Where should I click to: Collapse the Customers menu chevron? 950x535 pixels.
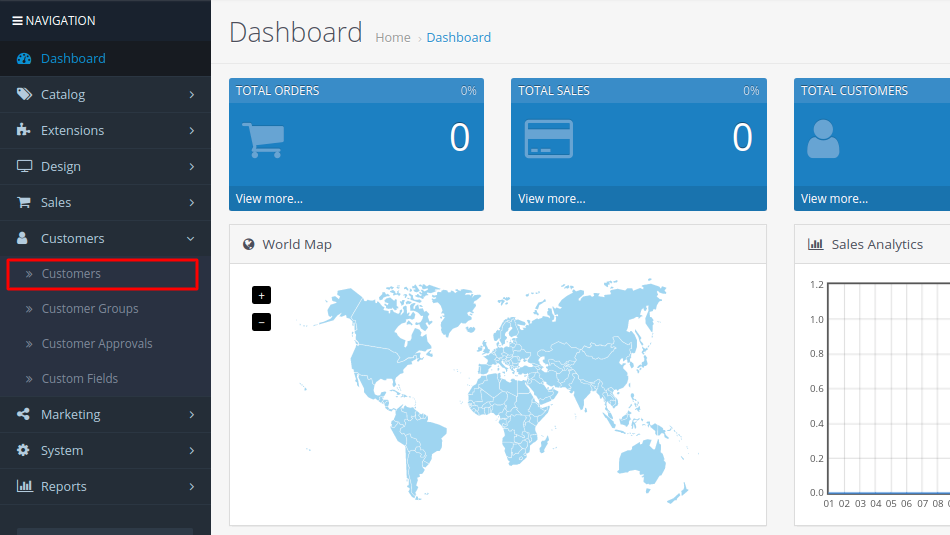pyautogui.click(x=191, y=239)
